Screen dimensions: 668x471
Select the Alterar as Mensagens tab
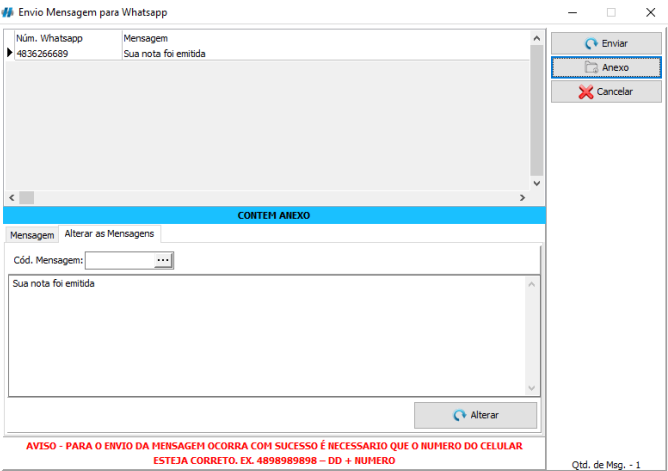tap(109, 233)
